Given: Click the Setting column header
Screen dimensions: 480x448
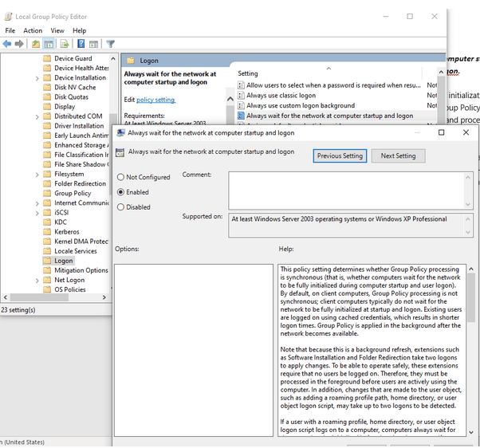Looking at the screenshot, I should click(x=248, y=73).
